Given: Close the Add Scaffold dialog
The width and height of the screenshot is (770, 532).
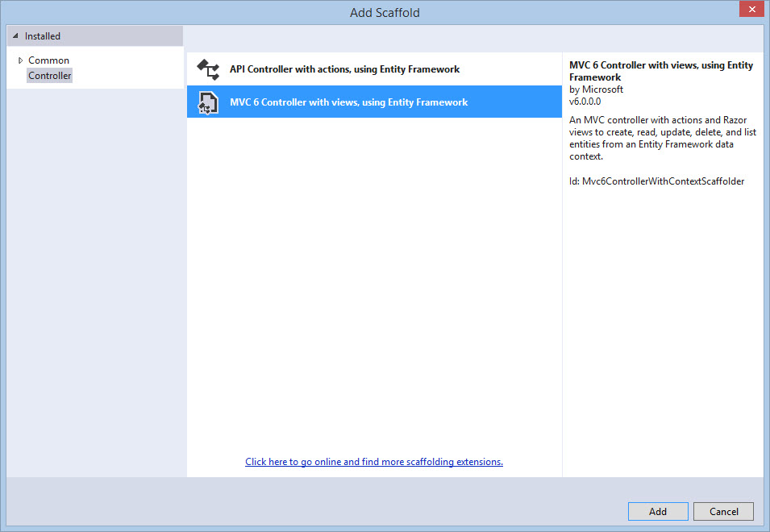Looking at the screenshot, I should [751, 10].
